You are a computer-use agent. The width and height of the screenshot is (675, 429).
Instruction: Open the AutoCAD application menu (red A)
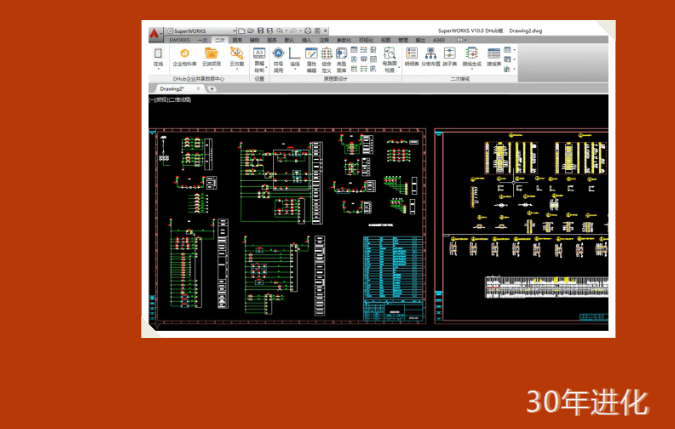[x=154, y=34]
